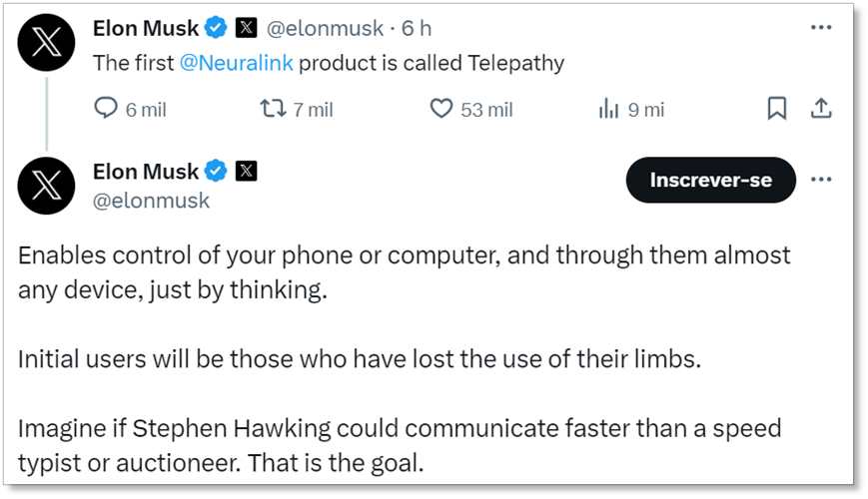Click blue verified badge on first tweet

[x=216, y=28]
